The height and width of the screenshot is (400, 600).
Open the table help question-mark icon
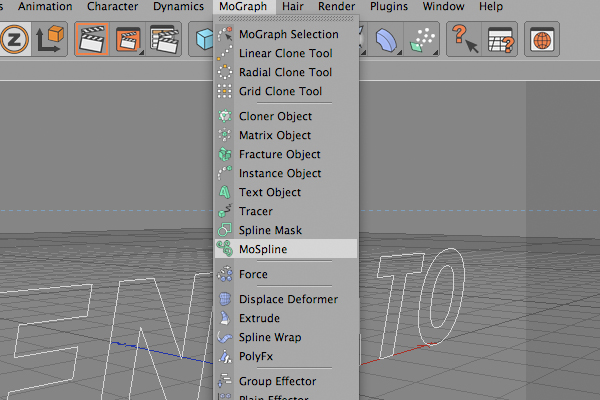pos(500,39)
